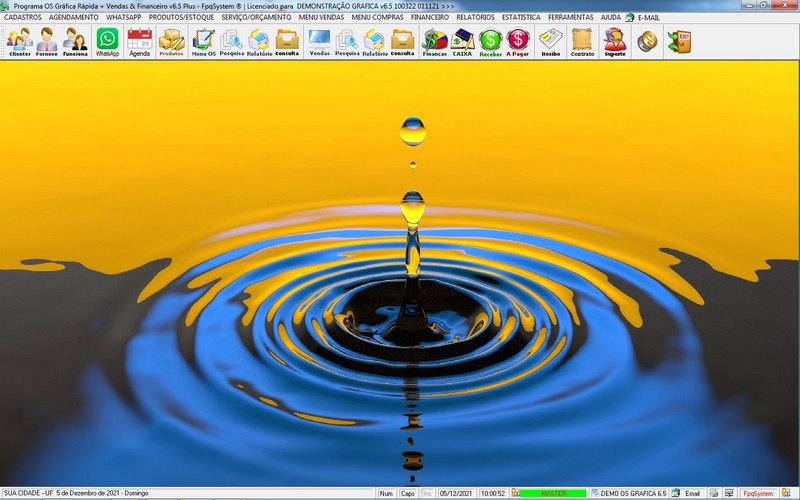Viewport: 800px width, 500px height.
Task: Click Relatório printer icon after Vendas Pesquisa
Action: tap(375, 42)
